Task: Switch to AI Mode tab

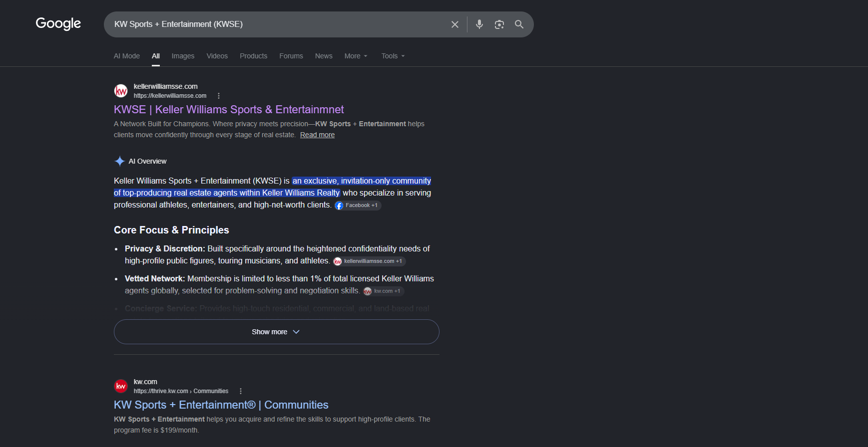Action: tap(127, 56)
